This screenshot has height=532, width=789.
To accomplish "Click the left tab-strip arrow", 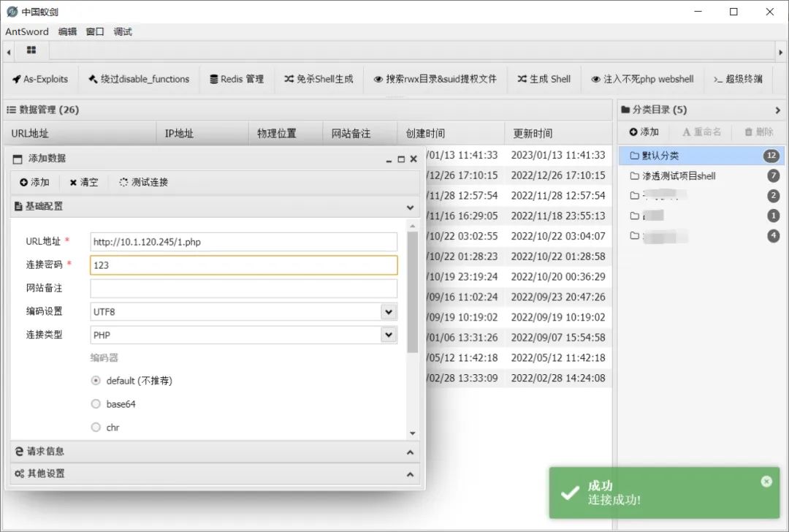I will [x=9, y=52].
